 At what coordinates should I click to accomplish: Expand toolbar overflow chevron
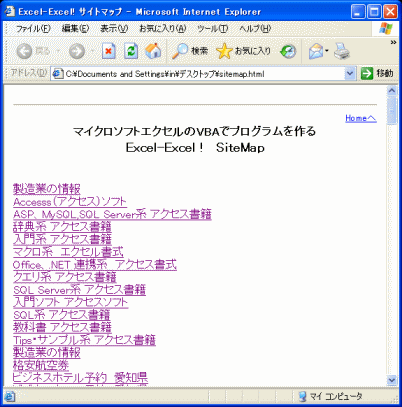point(393,42)
